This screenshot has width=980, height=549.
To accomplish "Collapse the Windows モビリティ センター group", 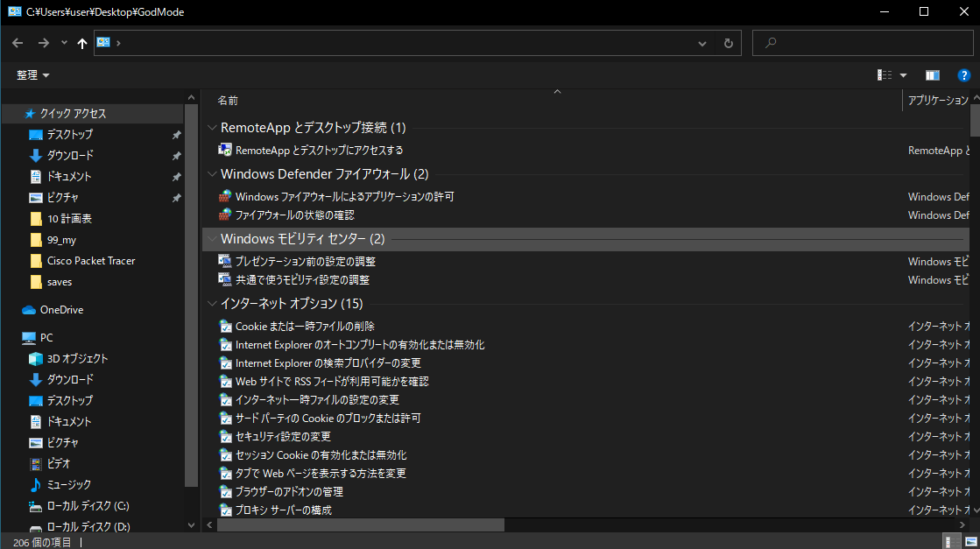I will [x=213, y=238].
